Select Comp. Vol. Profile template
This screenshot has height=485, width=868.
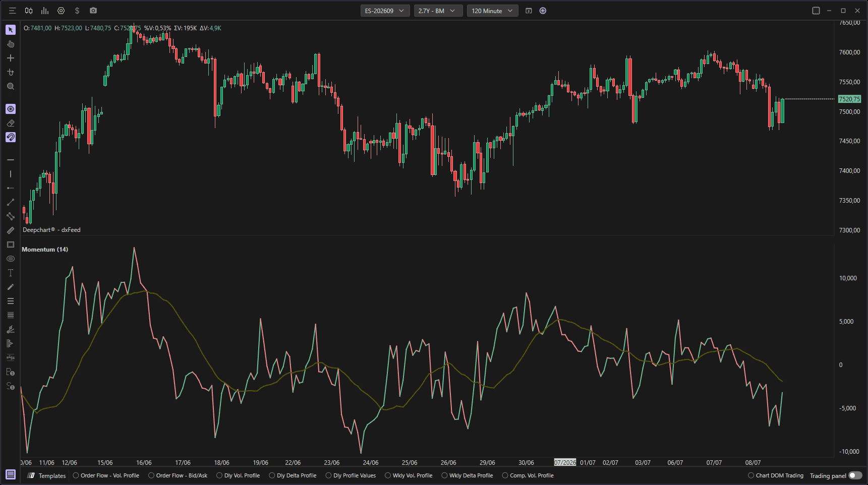coord(528,475)
